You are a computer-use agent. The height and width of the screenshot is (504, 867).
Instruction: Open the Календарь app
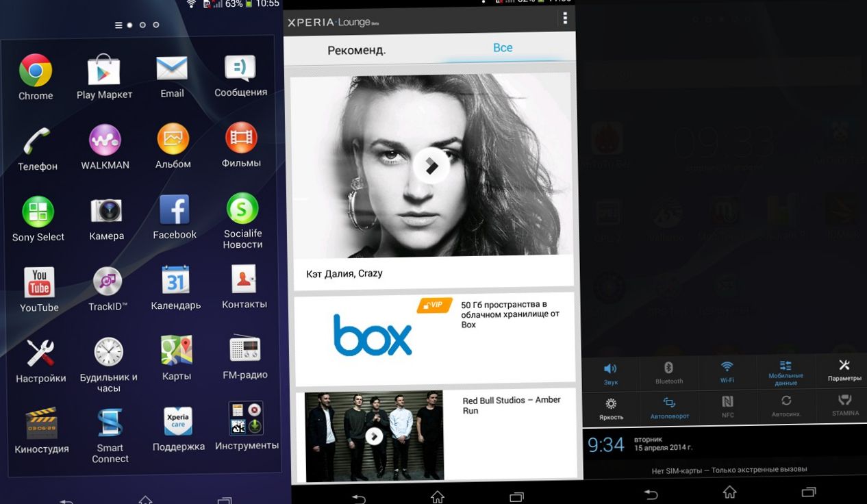pos(175,280)
